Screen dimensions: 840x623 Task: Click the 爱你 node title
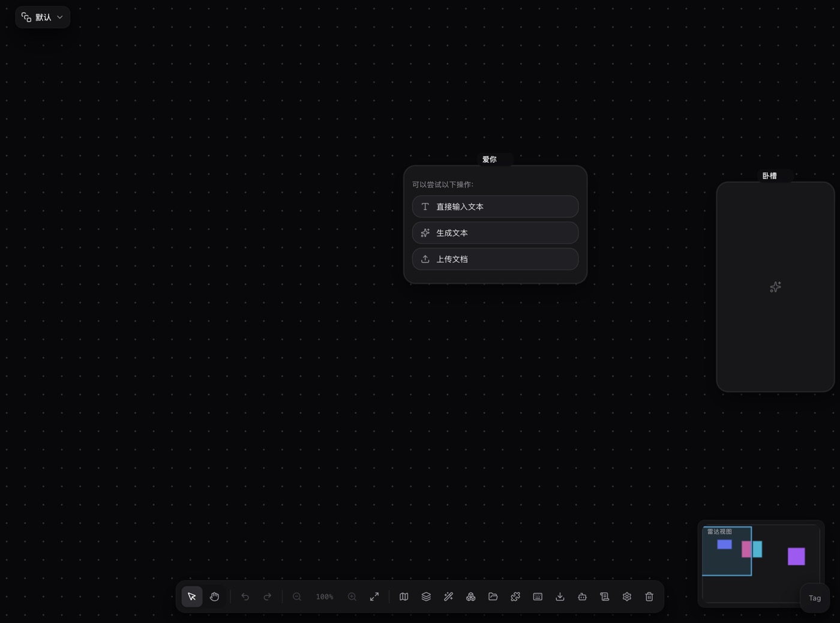click(490, 160)
